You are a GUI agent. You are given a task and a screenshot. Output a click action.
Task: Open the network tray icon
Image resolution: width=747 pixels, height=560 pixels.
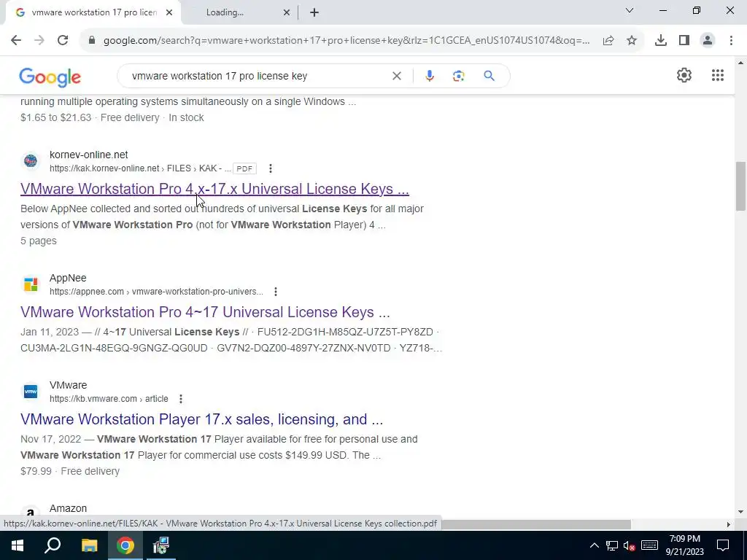coord(612,545)
